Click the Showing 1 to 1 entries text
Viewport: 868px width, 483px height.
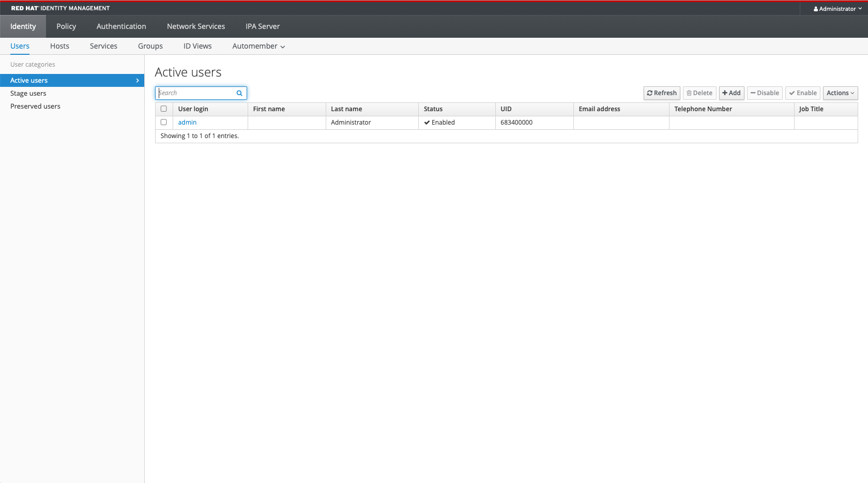[200, 136]
